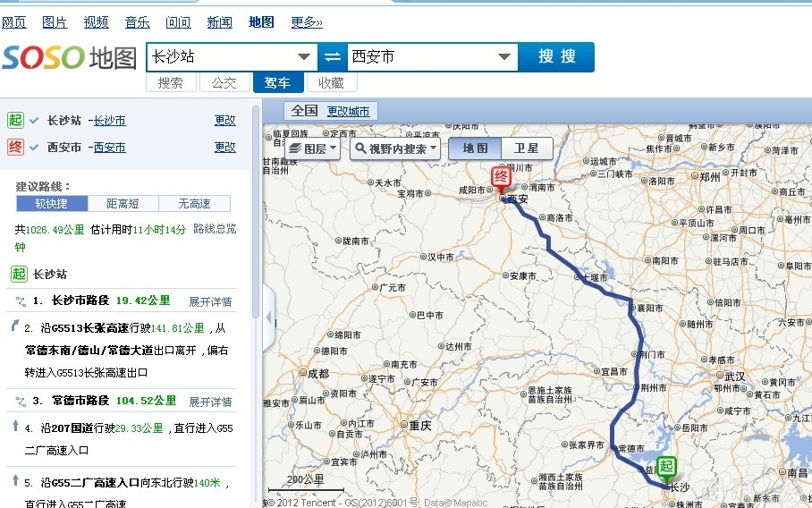This screenshot has height=508, width=812.
Task: Open 视频 in top navigation
Action: [96, 22]
